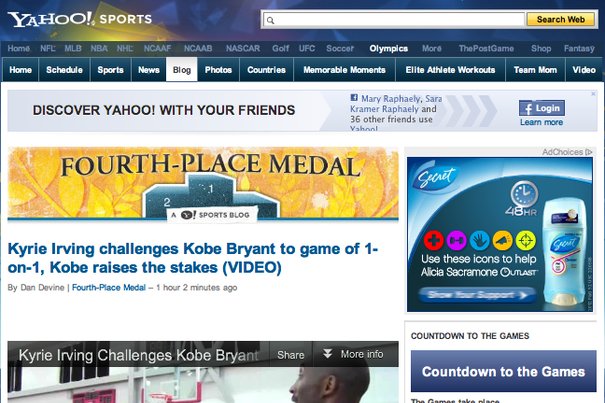Switch to the Olympics Home tab
The height and width of the screenshot is (403, 605).
(20, 70)
